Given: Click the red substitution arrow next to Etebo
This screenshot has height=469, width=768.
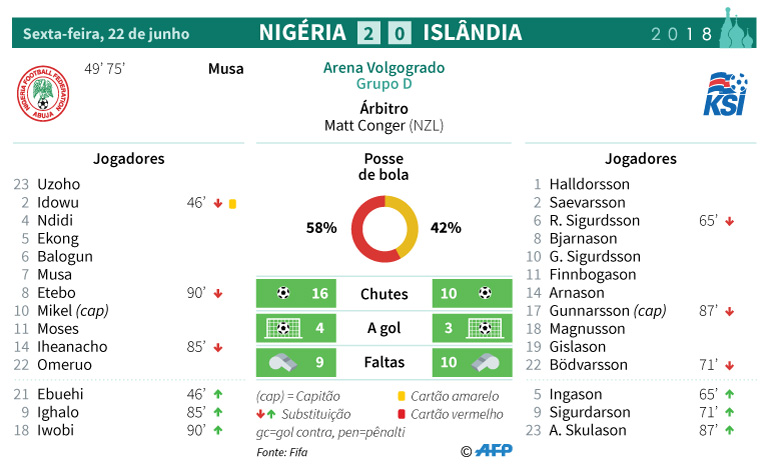Looking at the screenshot, I should tap(218, 294).
